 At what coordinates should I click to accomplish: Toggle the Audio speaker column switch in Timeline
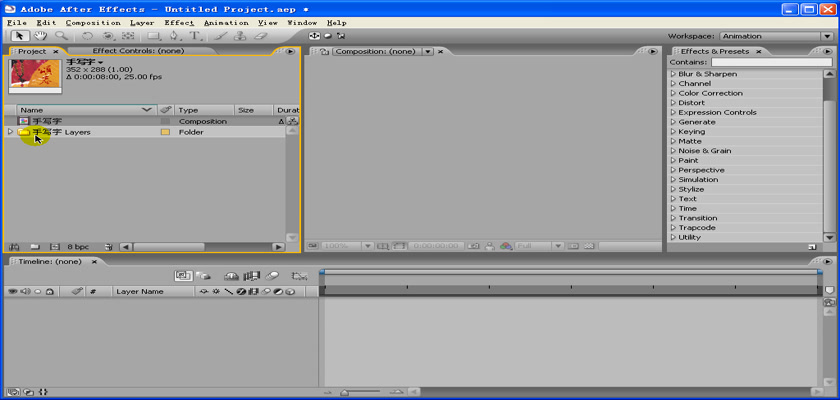point(25,292)
